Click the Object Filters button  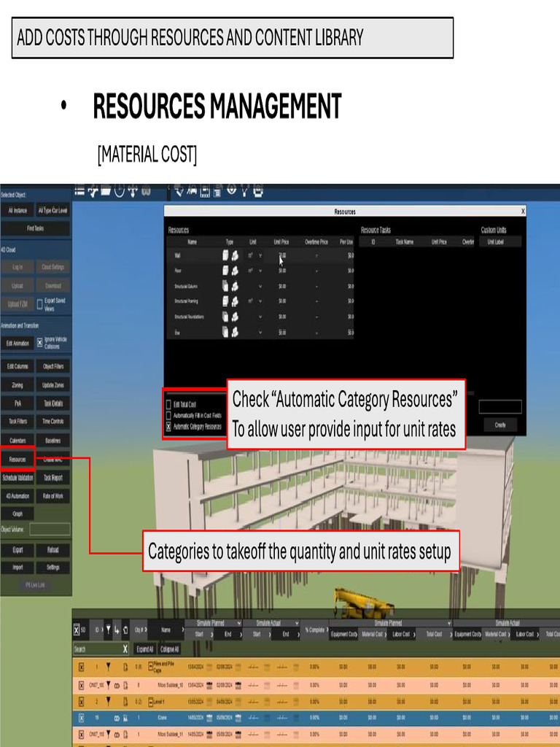53,366
